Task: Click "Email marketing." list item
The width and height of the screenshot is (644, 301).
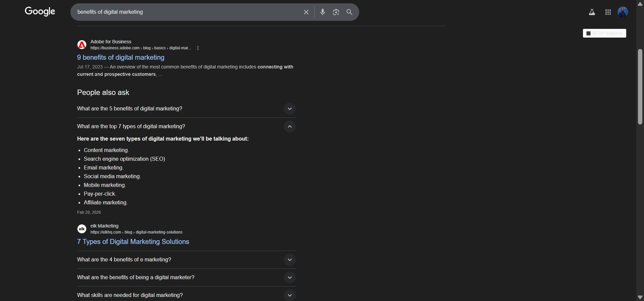Action: [104, 168]
